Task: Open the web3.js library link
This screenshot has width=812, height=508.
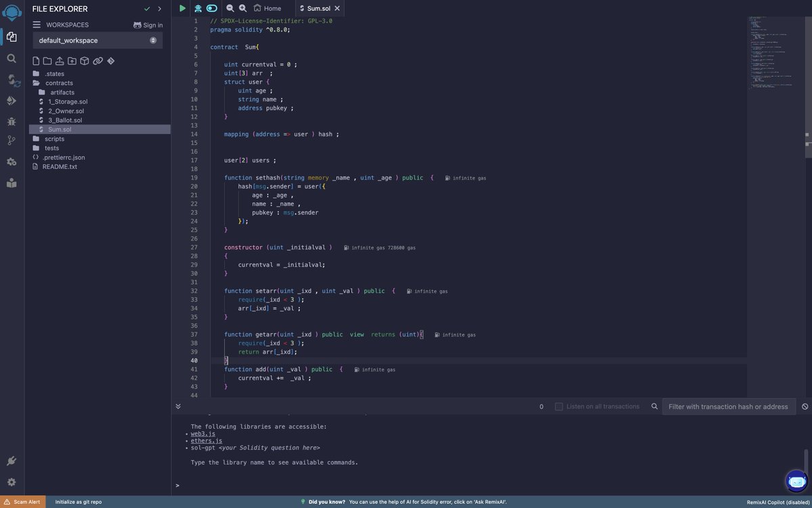Action: 203,433
